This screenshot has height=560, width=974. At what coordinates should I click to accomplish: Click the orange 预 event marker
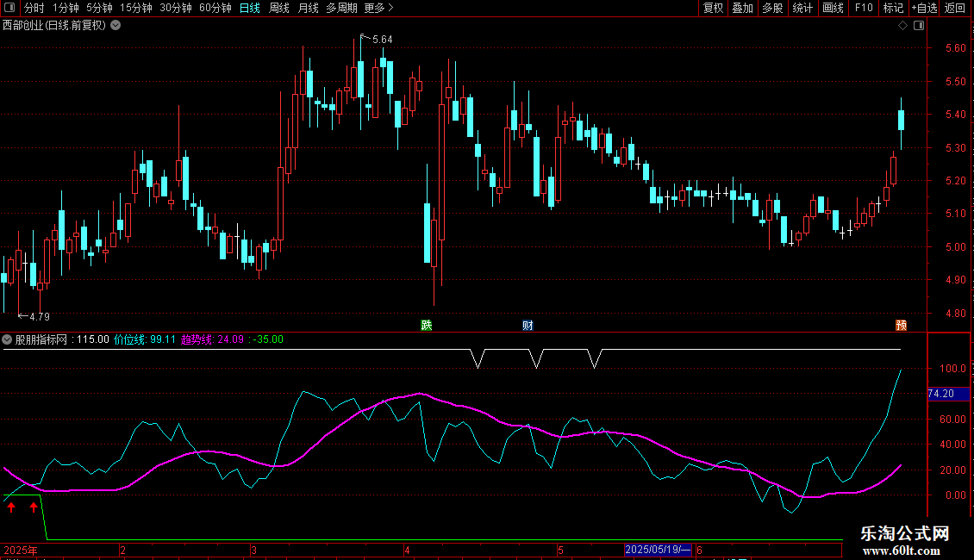(x=902, y=326)
